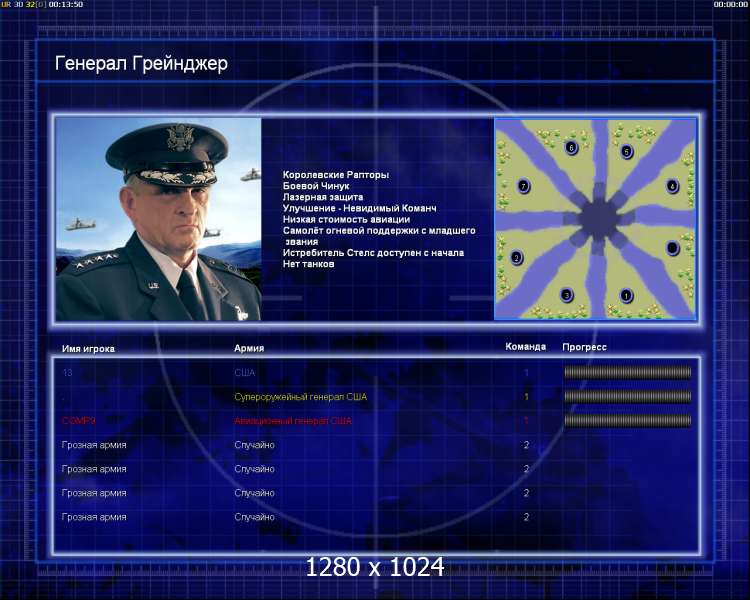Screen dimensions: 750x600
Task: Click the 00:00:00 timer at top right
Action: tap(730, 4)
